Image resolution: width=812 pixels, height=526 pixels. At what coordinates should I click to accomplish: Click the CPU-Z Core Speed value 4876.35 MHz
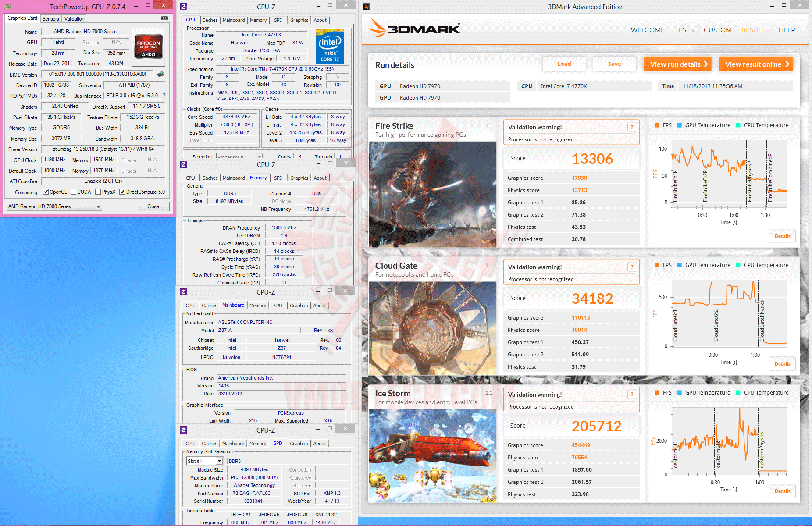[236, 117]
